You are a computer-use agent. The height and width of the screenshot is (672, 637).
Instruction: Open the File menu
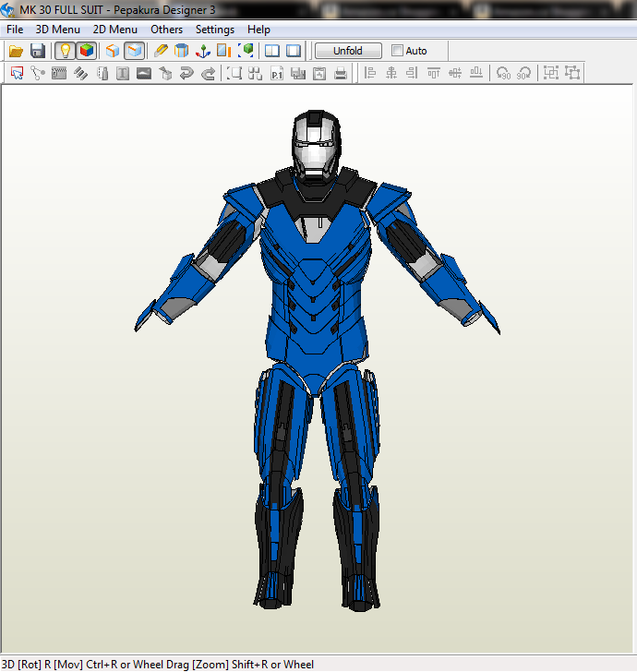15,30
